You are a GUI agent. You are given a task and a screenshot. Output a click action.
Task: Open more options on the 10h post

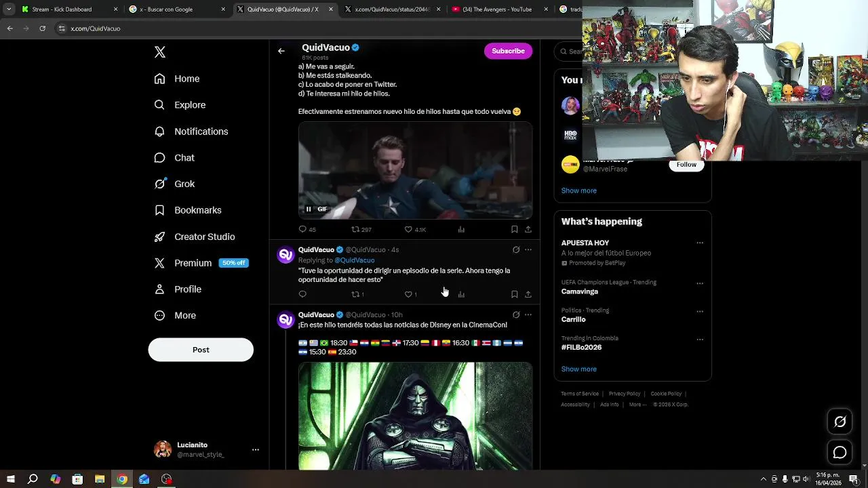coord(528,314)
